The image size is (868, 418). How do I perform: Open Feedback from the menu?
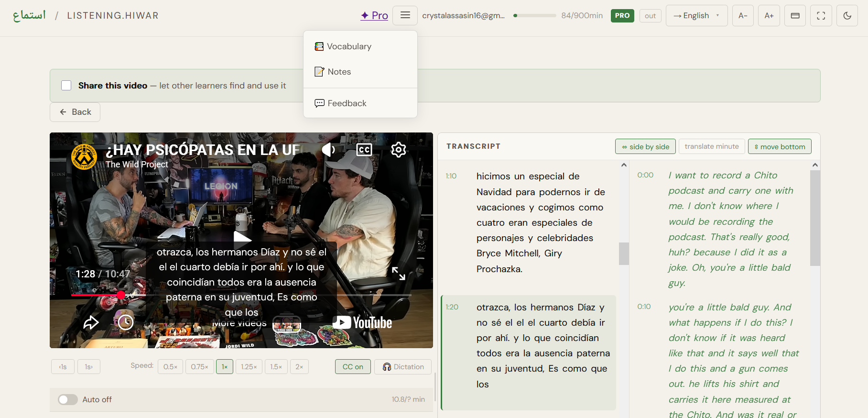pyautogui.click(x=360, y=103)
